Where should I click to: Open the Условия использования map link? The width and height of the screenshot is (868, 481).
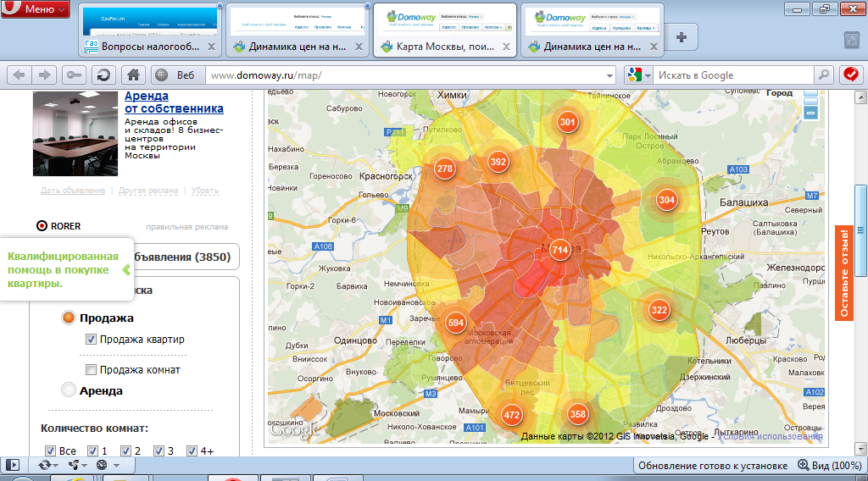[x=770, y=436]
